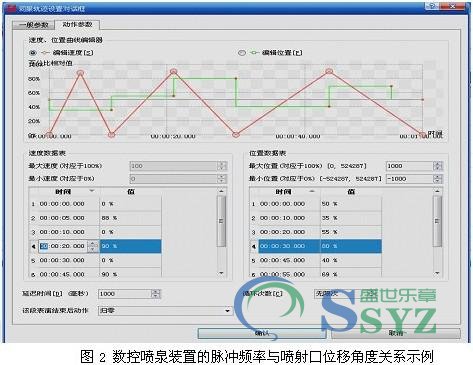The image size is (473, 365).
Task: Sort position table by 时间 column arrow
Action: click(x=312, y=191)
